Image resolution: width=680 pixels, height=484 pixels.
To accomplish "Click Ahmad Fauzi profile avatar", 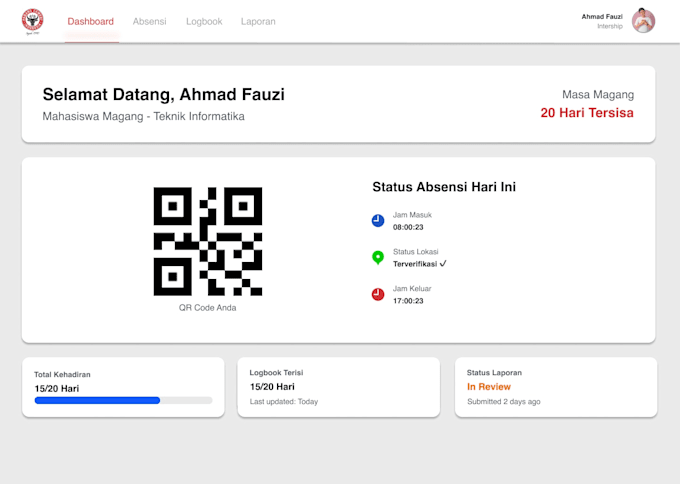I will [x=643, y=20].
